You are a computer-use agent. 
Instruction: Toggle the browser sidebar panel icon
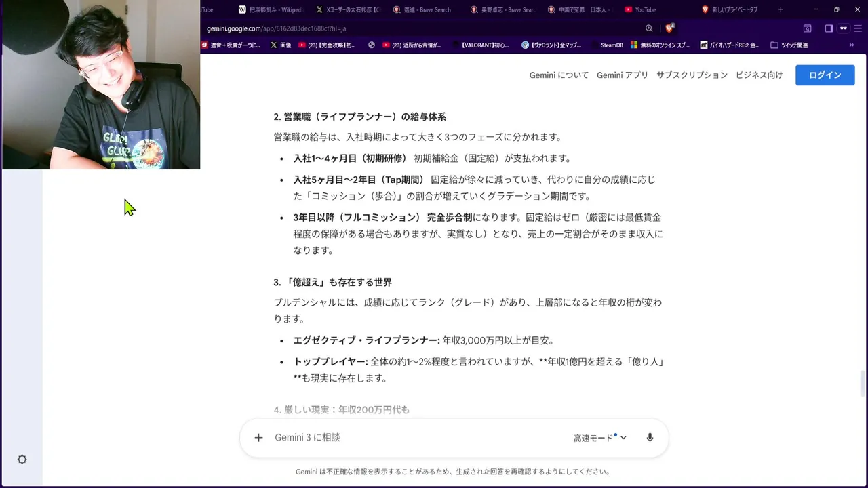click(x=829, y=28)
